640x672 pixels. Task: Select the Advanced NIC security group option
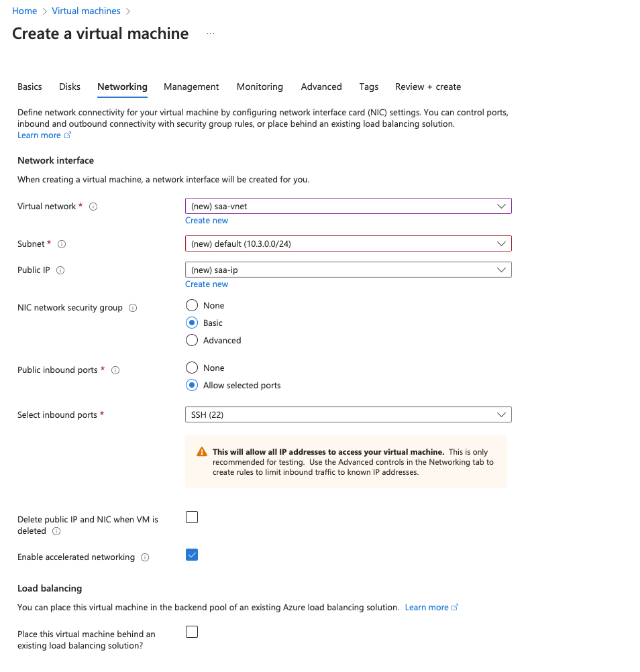[x=191, y=340]
